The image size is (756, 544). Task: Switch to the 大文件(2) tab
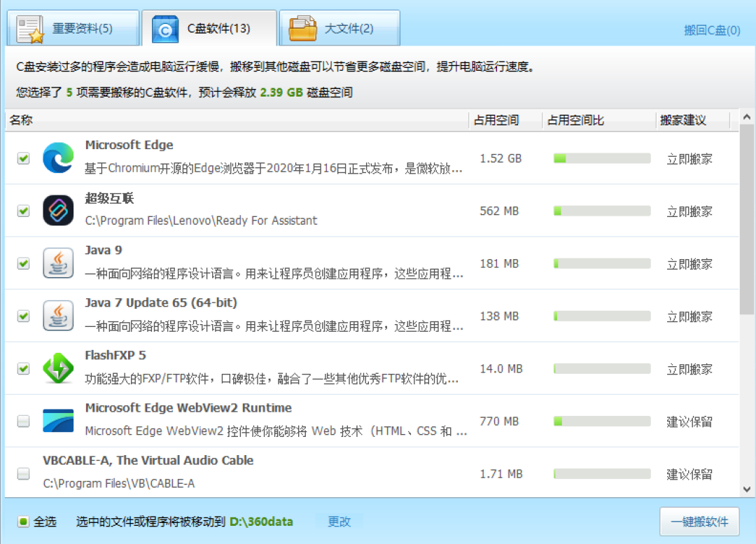[x=340, y=29]
